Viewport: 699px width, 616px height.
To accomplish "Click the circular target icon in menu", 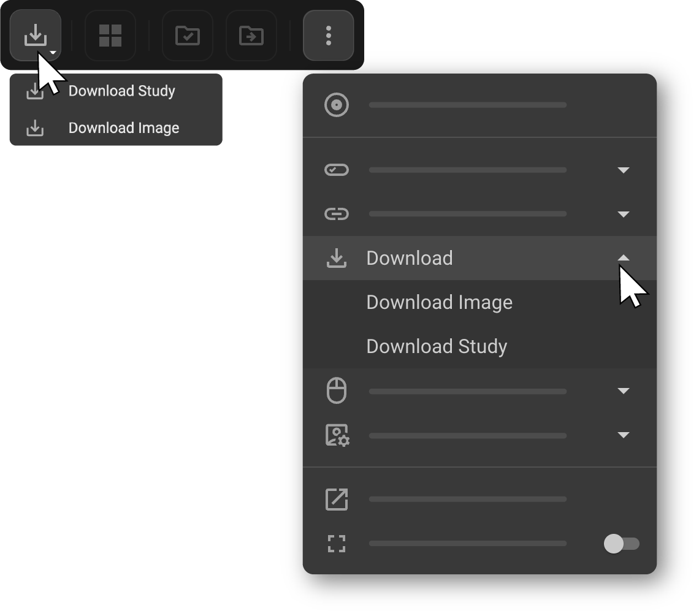I will pyautogui.click(x=336, y=105).
